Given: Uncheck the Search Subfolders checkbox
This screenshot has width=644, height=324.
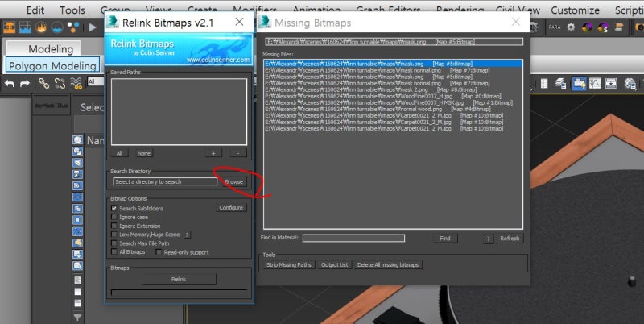Looking at the screenshot, I should click(114, 209).
